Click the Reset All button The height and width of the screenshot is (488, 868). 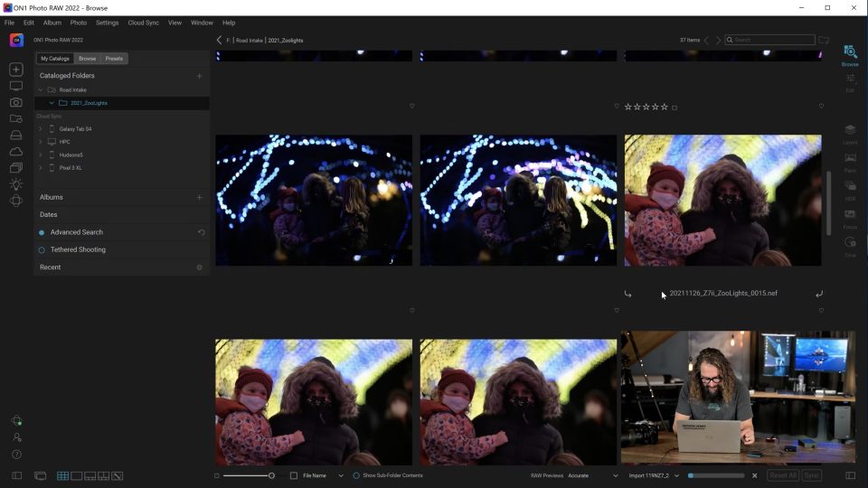(783, 475)
